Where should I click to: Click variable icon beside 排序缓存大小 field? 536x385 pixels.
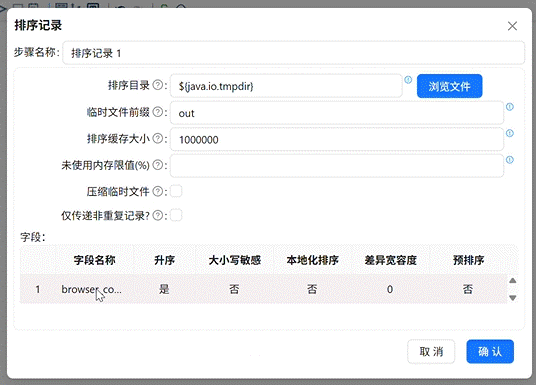pos(510,133)
